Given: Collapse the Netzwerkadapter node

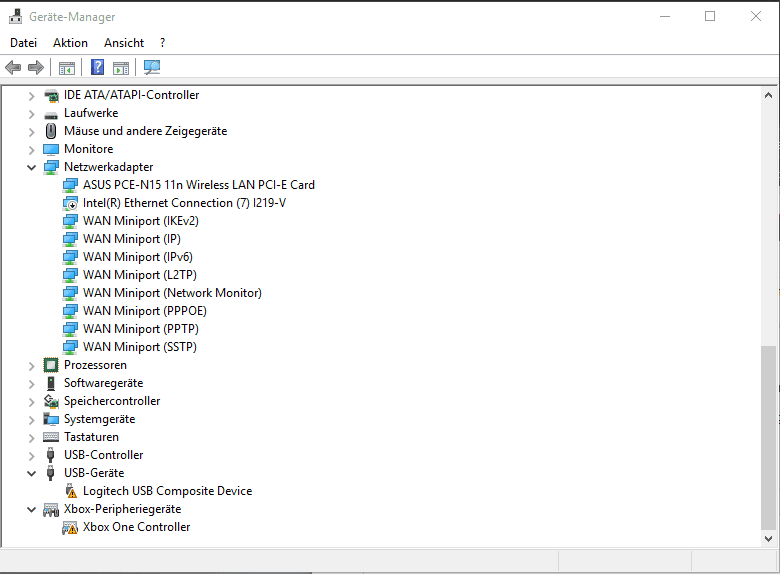Looking at the screenshot, I should 31,168.
